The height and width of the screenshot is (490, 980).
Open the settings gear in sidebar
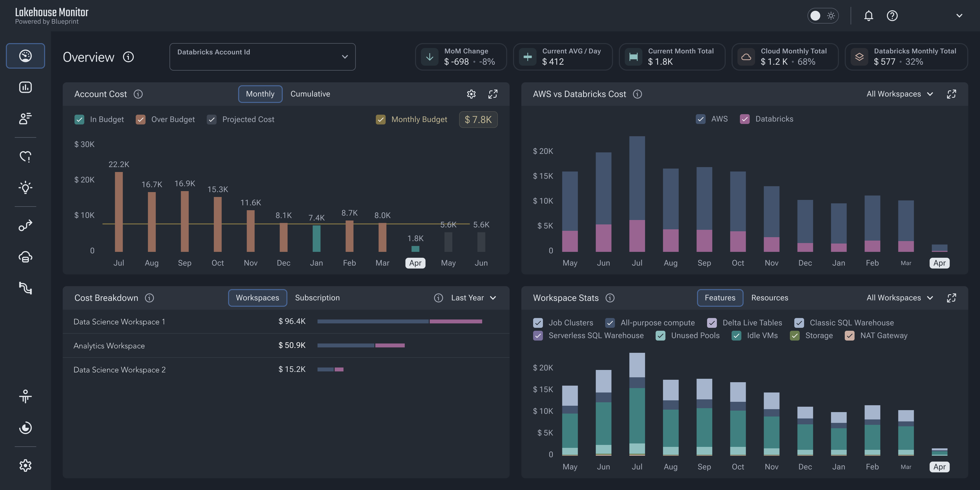click(x=25, y=465)
